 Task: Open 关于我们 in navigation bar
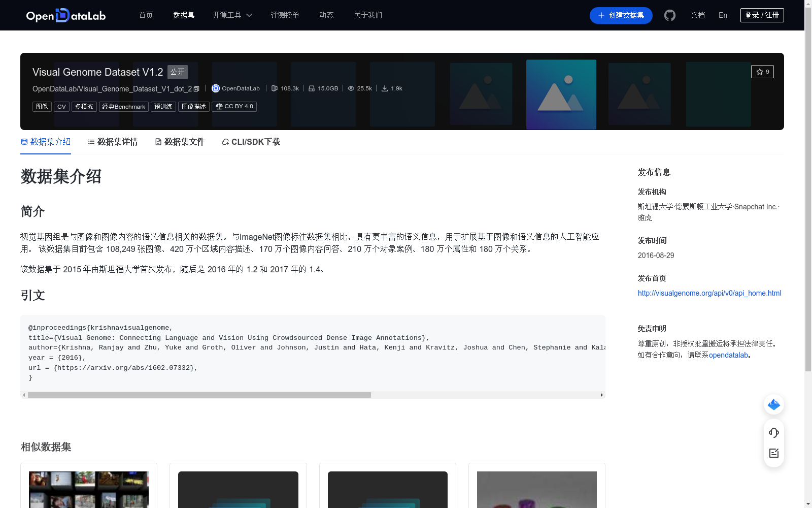pyautogui.click(x=368, y=15)
